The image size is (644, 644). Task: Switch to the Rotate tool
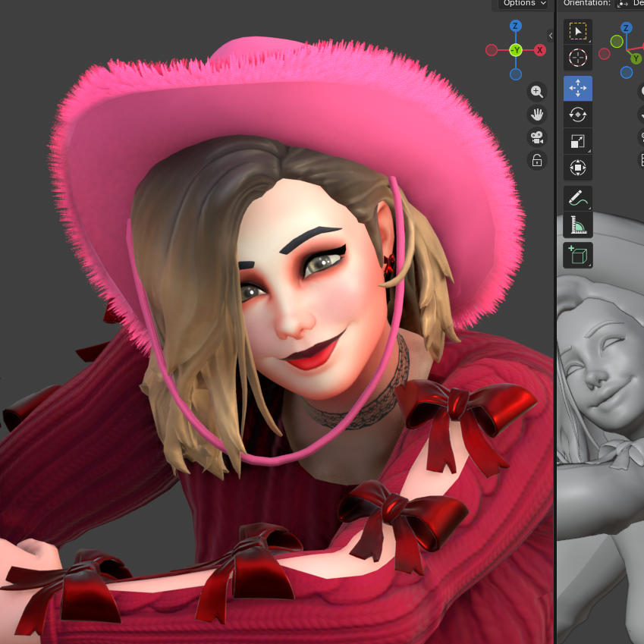click(577, 115)
